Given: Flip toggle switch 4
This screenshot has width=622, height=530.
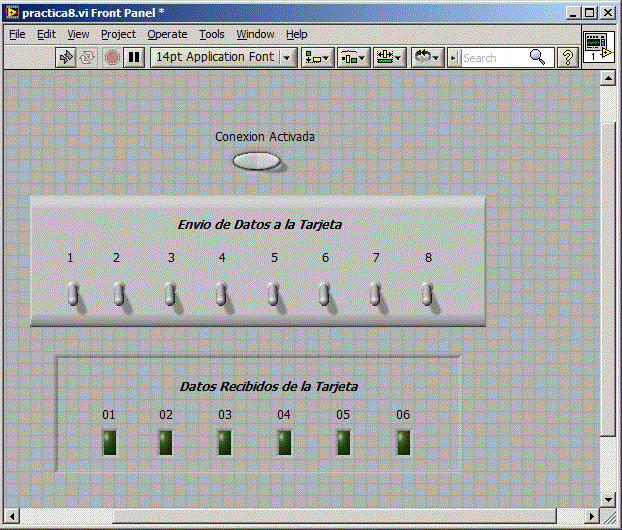Looking at the screenshot, I should (221, 294).
